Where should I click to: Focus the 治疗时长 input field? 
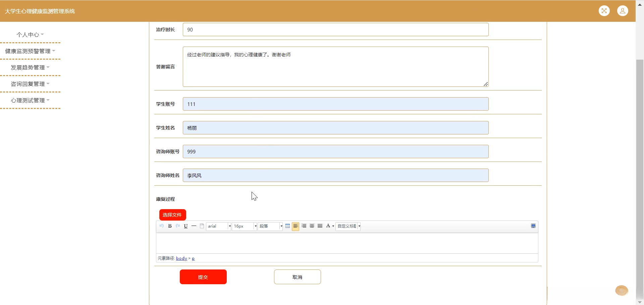click(x=336, y=29)
